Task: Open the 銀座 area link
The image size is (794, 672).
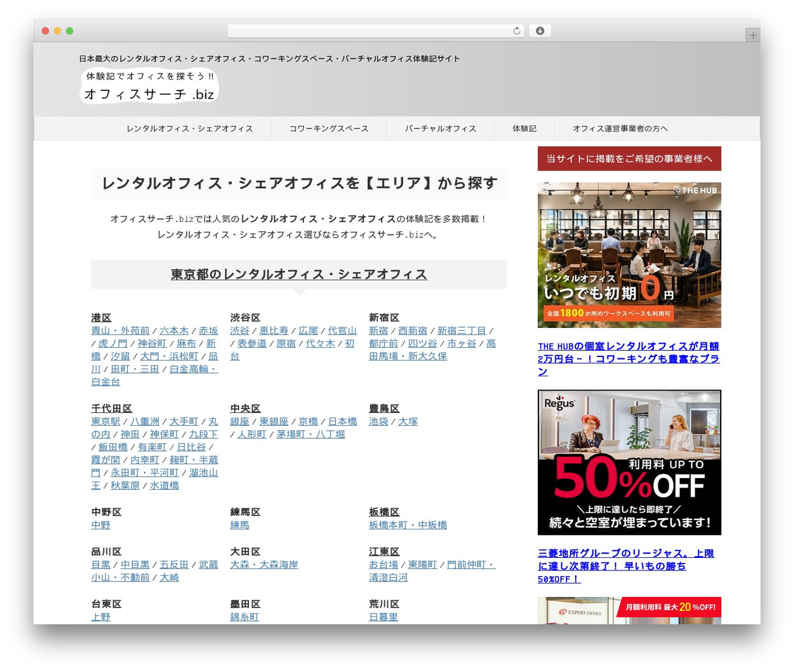Action: pyautogui.click(x=239, y=422)
